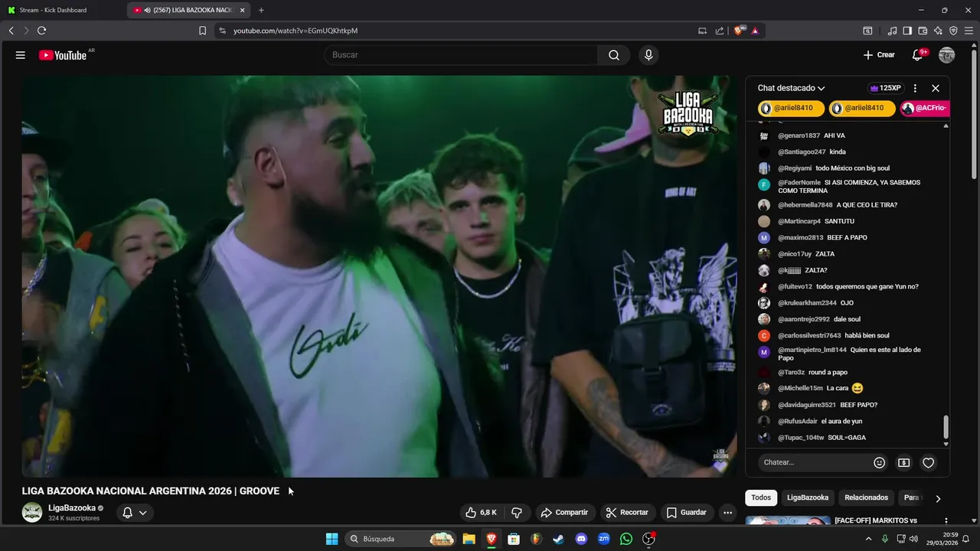The width and height of the screenshot is (980, 551).
Task: Click @FaderNomle chat message author
Action: pos(799,182)
